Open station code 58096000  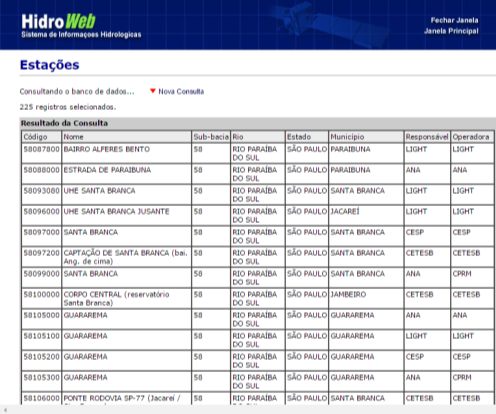pos(41,211)
